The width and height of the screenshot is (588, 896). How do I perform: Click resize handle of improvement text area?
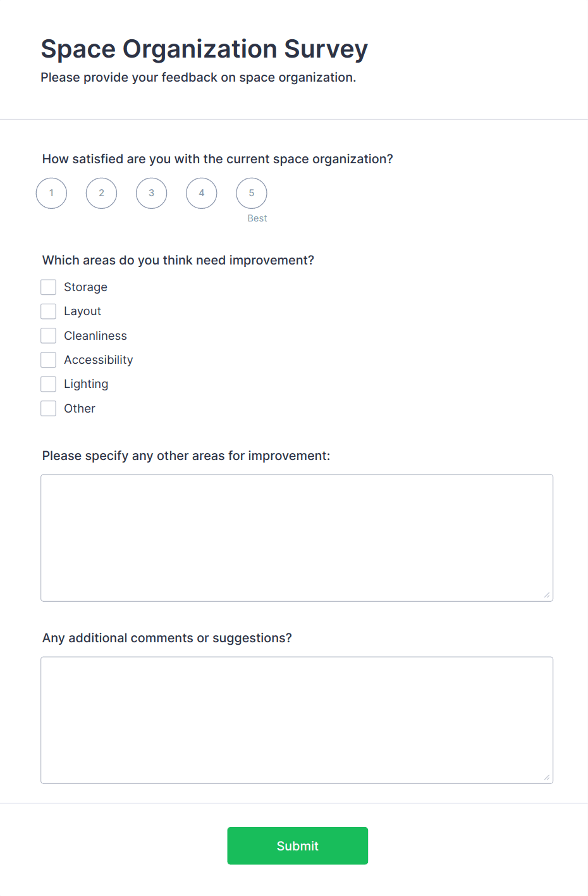(x=547, y=595)
